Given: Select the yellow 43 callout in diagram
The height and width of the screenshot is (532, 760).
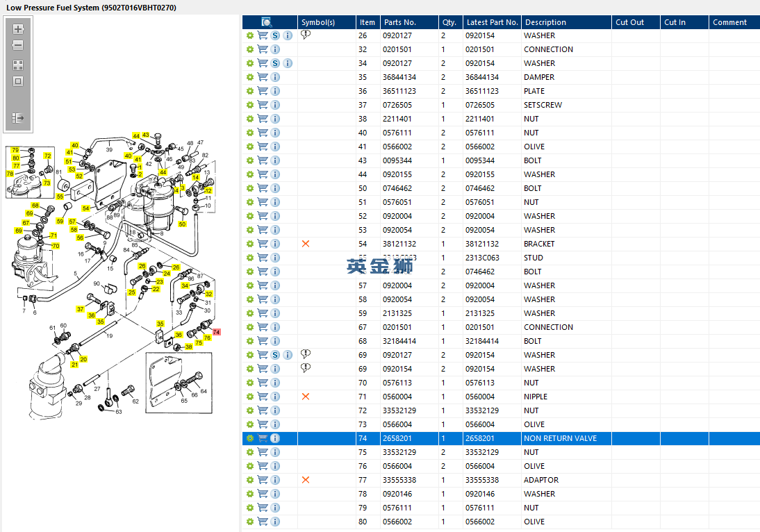Looking at the screenshot, I should pos(145,135).
